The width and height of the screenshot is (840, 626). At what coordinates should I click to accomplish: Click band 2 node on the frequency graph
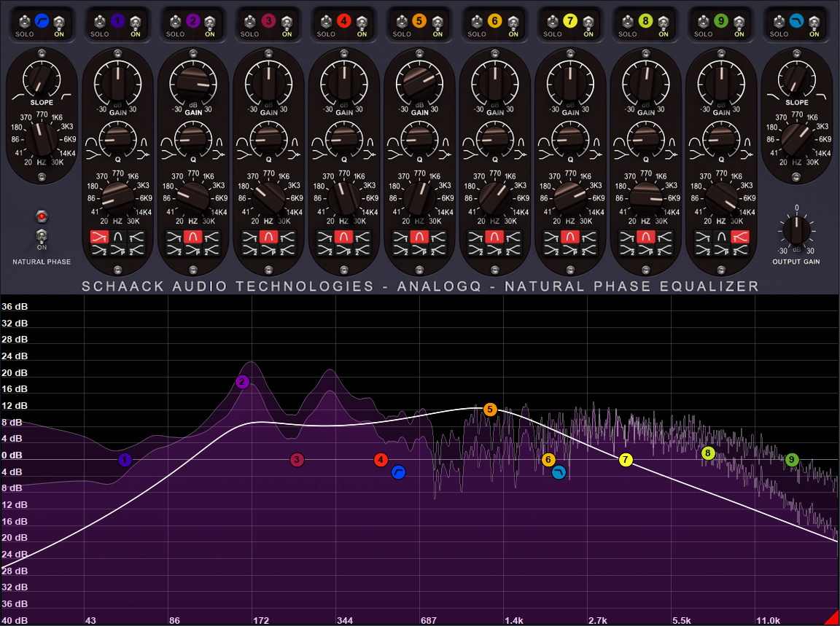point(243,382)
